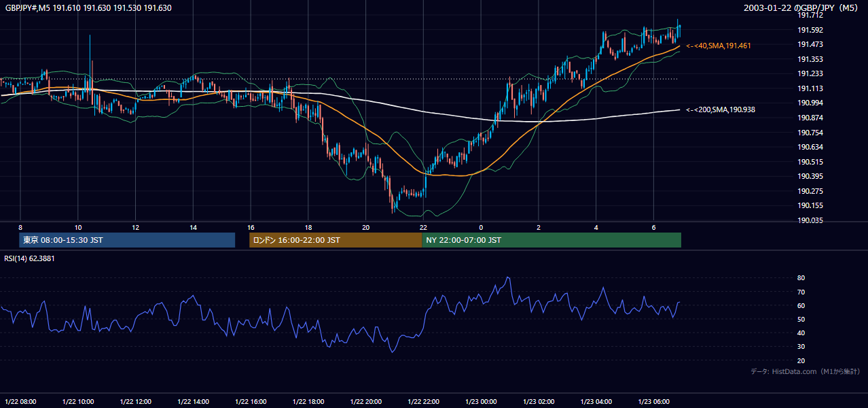The height and width of the screenshot is (408, 868).
Task: Select the 2003-01-22 GBP/JPY (M5) chart title
Action: pyautogui.click(x=802, y=8)
